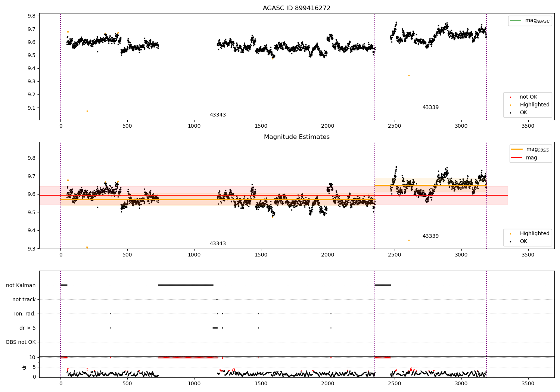Click the orange outlier point near 9.08 magnitude
This screenshot has width=560, height=392.
pyautogui.click(x=87, y=111)
